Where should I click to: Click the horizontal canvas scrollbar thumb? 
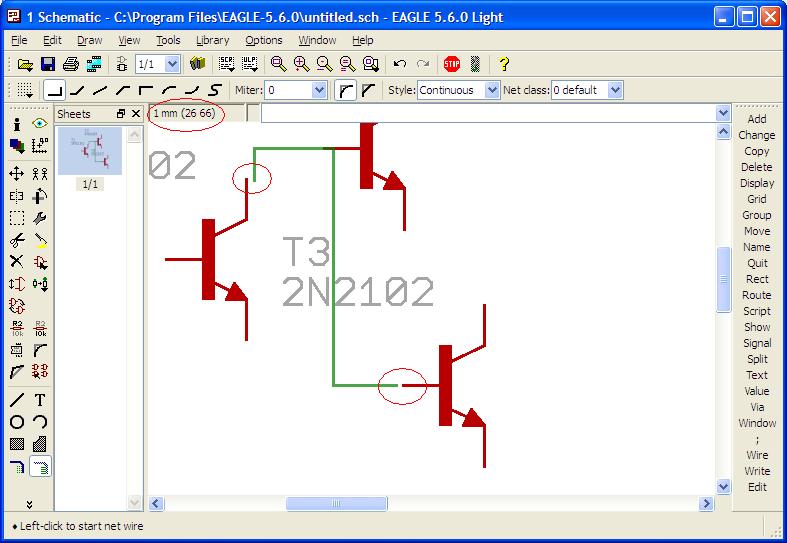point(336,503)
